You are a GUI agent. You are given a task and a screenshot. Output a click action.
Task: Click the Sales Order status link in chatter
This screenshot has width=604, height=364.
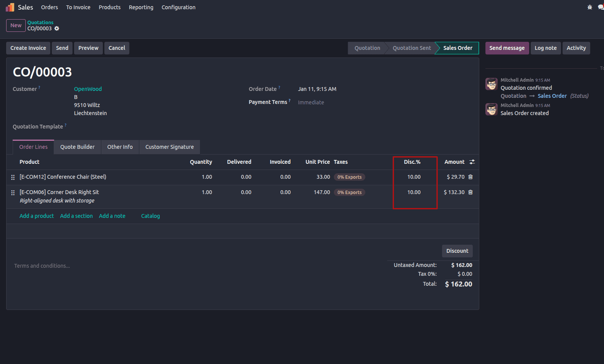552,96
